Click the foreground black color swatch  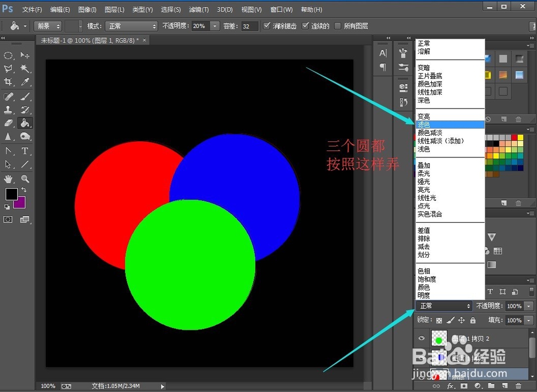[11, 194]
